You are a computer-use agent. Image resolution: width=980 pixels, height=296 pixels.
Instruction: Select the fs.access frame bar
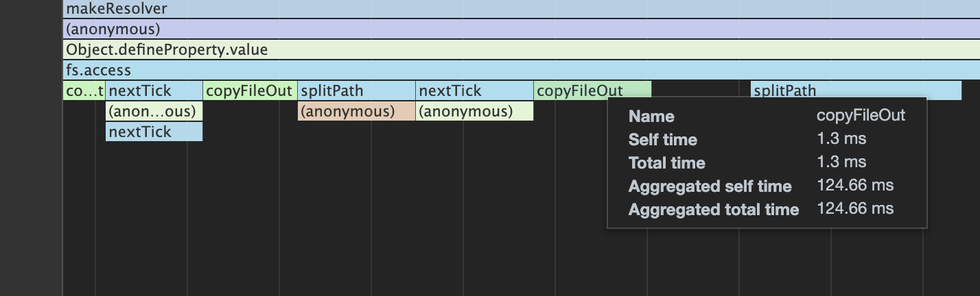point(521,71)
